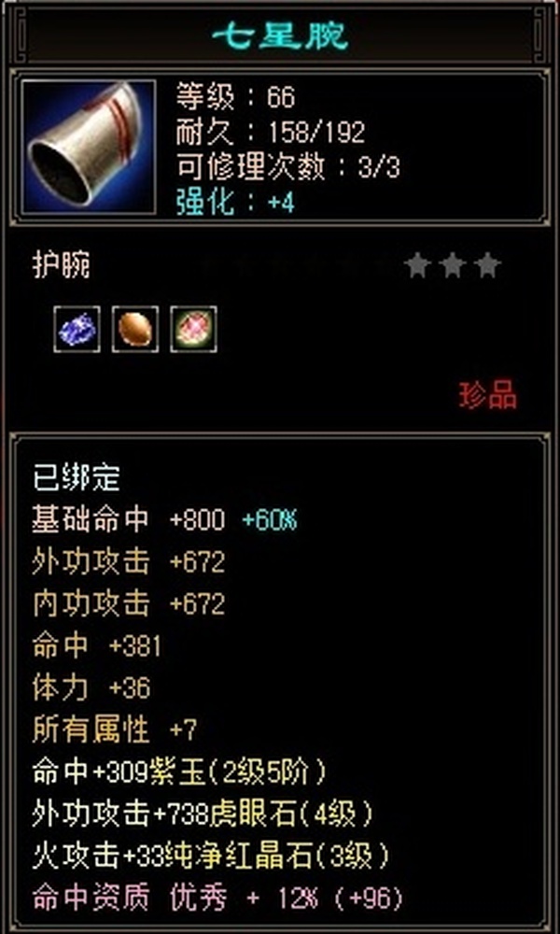Click the third grey star
Image resolution: width=560 pixels, height=934 pixels.
click(488, 265)
